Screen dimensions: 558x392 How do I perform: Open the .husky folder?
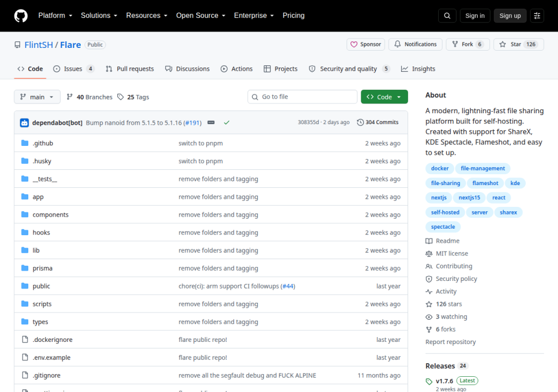(x=42, y=161)
